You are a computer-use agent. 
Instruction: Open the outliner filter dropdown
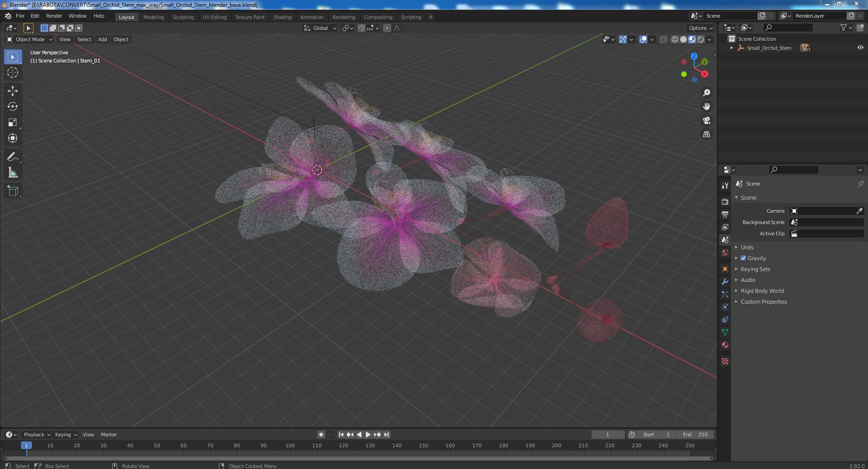pos(846,28)
